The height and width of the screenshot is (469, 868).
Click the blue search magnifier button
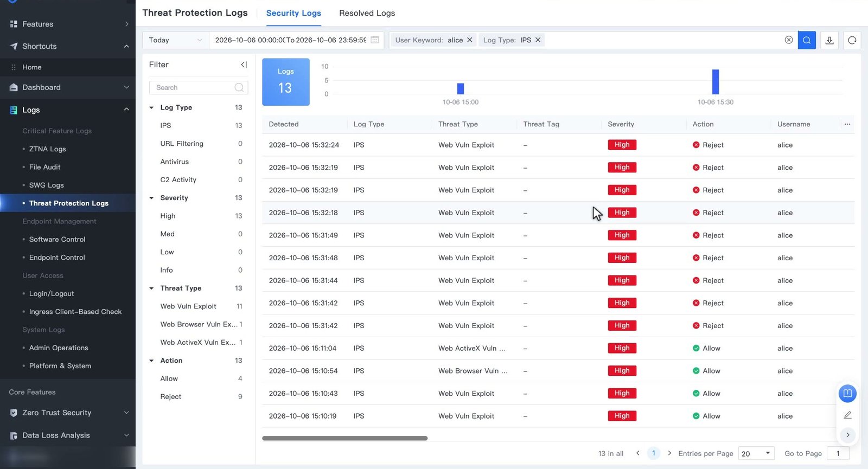807,40
